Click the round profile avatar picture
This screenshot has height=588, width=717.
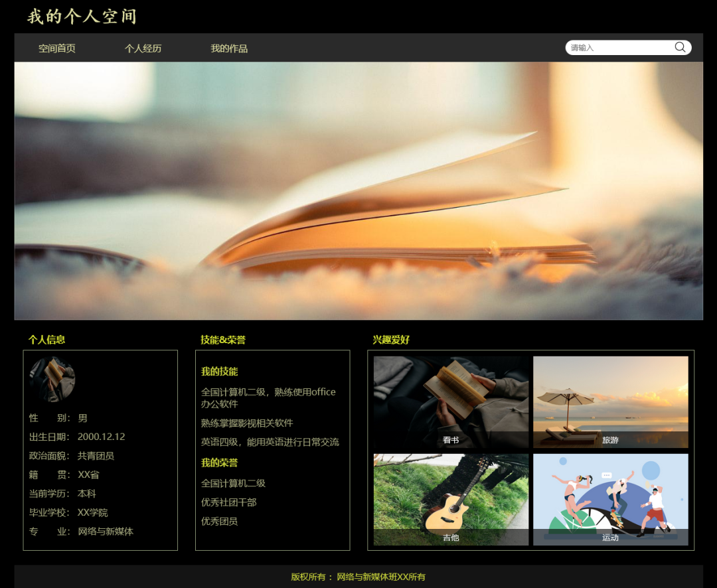(52, 380)
